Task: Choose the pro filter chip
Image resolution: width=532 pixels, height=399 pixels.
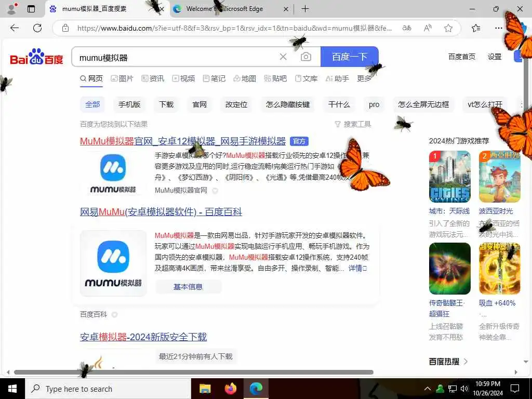Action: pyautogui.click(x=374, y=104)
